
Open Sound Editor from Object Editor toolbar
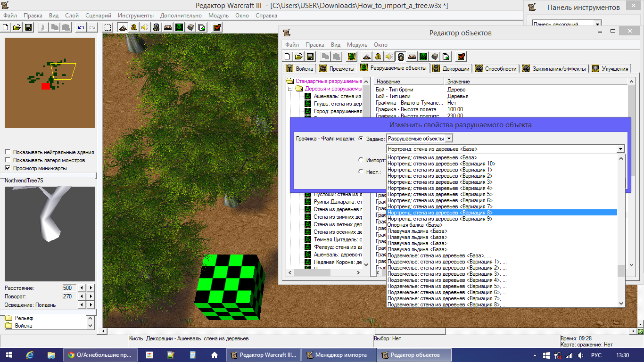coord(389,57)
